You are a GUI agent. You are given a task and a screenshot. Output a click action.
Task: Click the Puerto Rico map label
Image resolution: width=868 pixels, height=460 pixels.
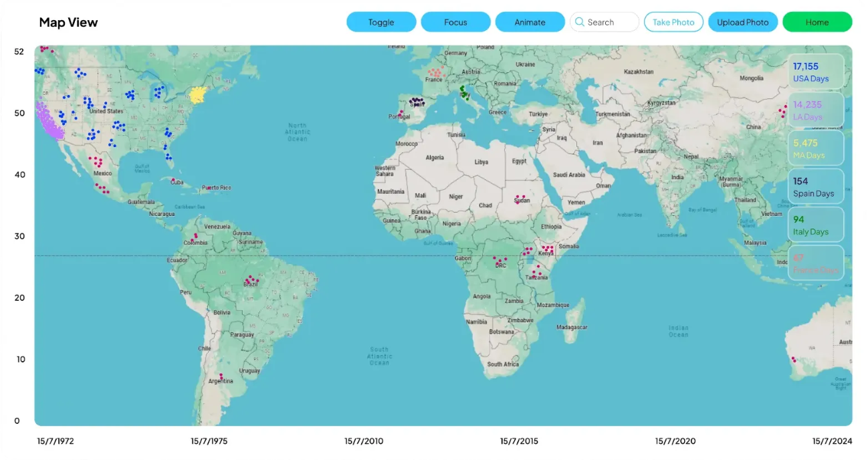[x=217, y=188]
